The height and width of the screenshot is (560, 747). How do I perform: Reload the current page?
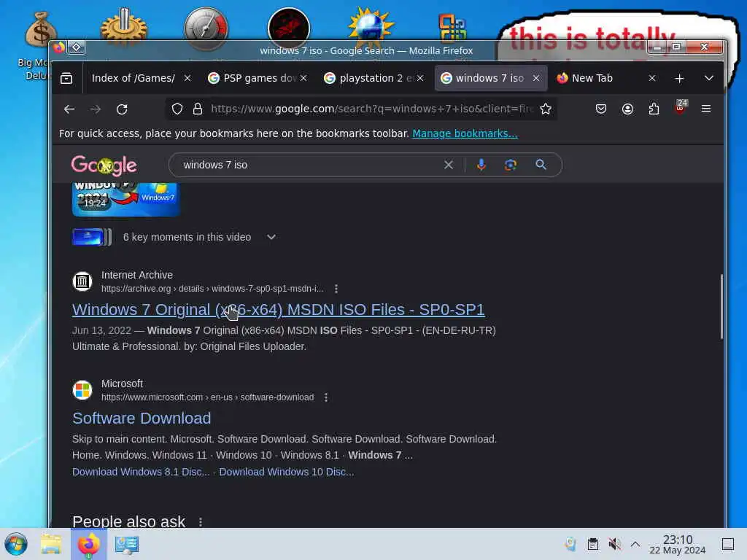[122, 109]
